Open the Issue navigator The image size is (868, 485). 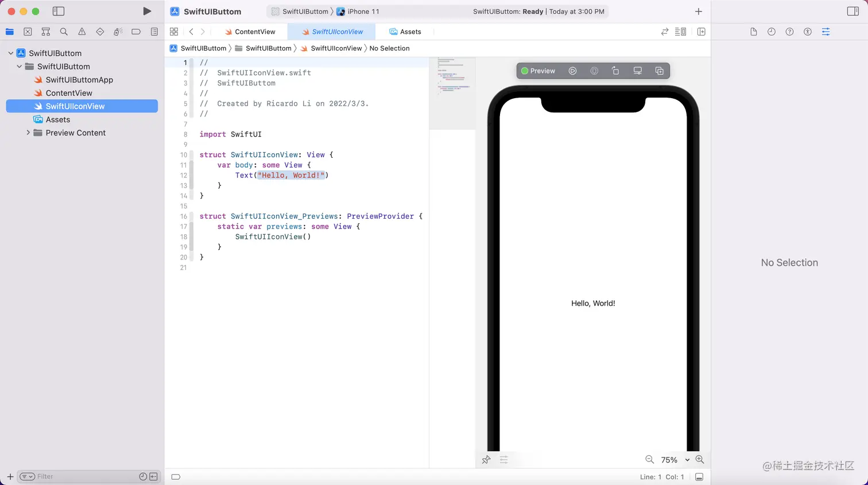82,32
